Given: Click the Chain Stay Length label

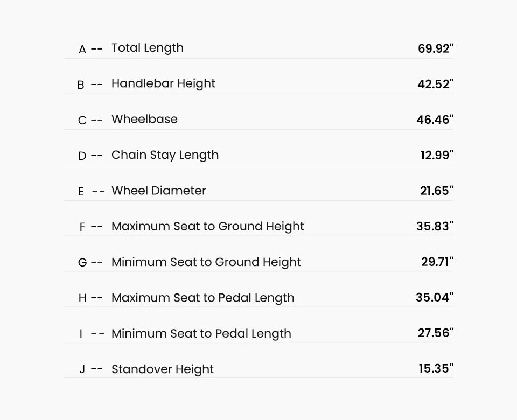Looking at the screenshot, I should coord(165,155).
